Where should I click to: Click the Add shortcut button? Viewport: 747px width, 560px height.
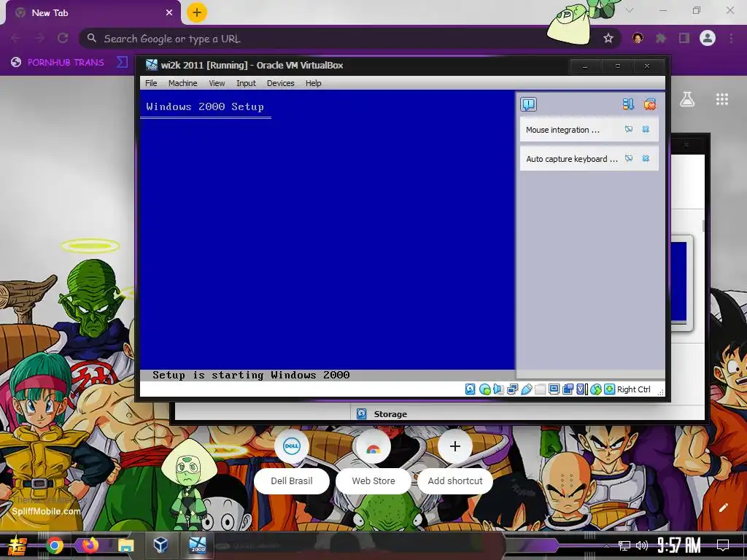(x=455, y=463)
